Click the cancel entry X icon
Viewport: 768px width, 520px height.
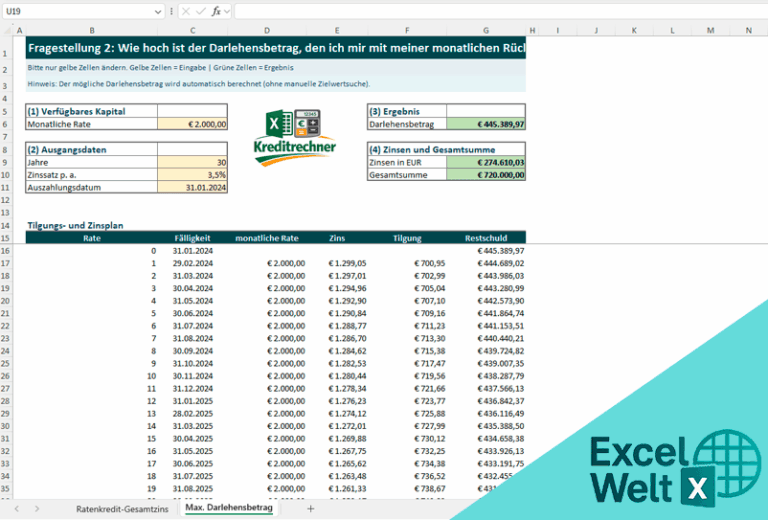tap(186, 11)
